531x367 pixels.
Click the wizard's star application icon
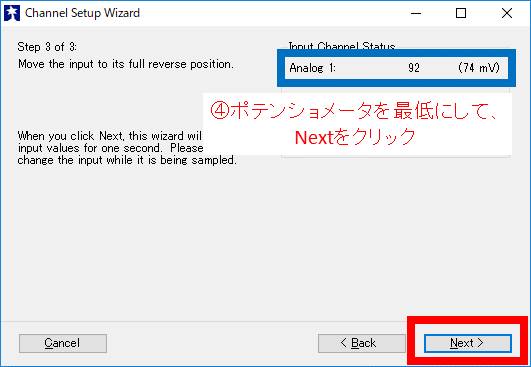12,13
